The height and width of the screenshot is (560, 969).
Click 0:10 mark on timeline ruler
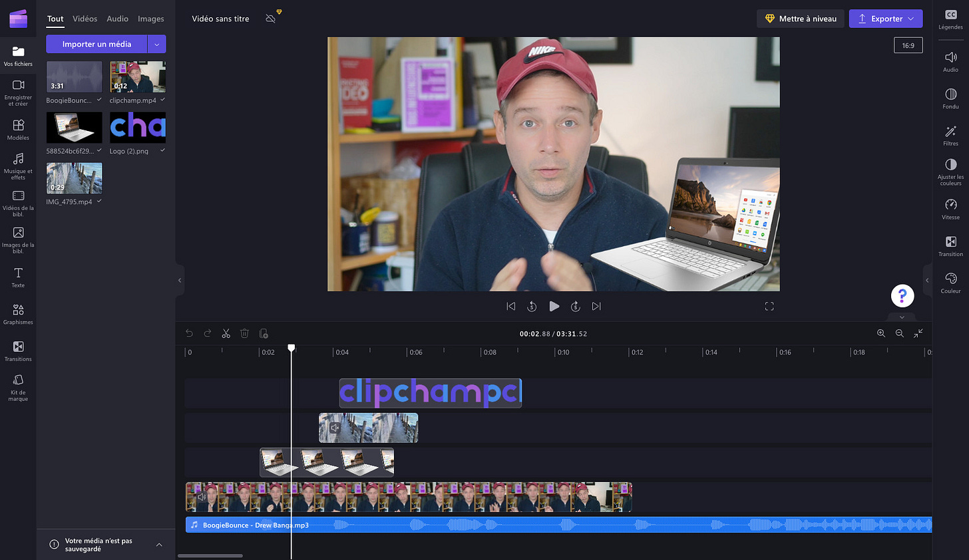pos(563,352)
